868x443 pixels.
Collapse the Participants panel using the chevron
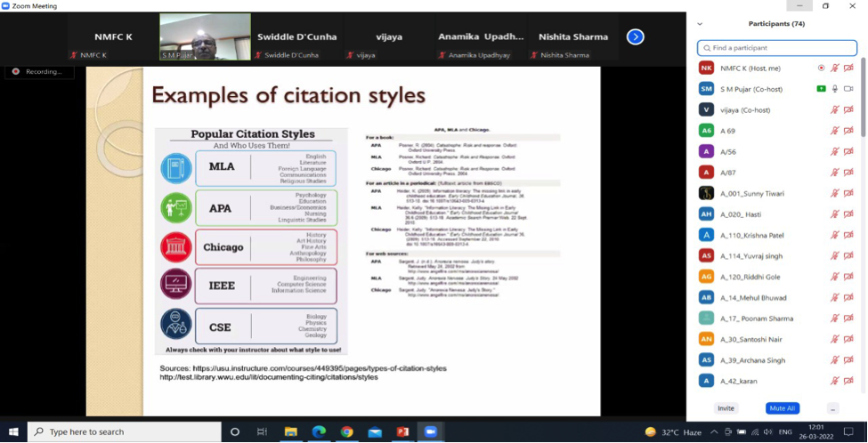tap(700, 24)
